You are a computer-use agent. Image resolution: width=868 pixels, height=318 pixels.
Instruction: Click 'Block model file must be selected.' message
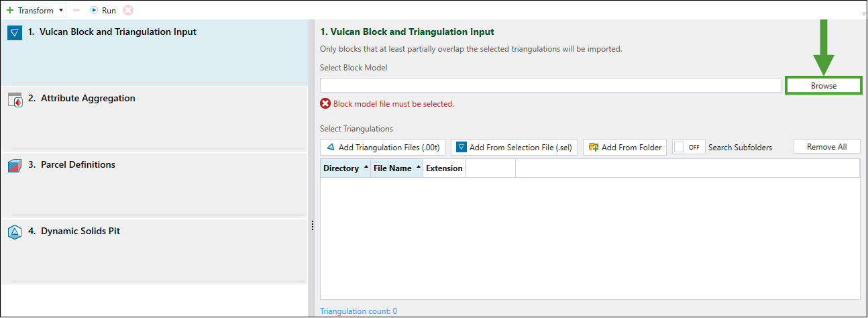coord(394,104)
